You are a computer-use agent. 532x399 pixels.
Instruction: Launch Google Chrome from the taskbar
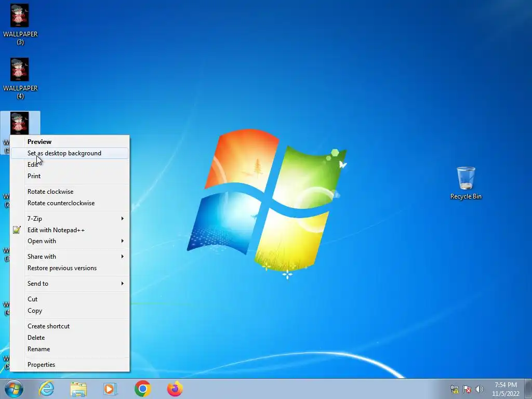tap(142, 389)
